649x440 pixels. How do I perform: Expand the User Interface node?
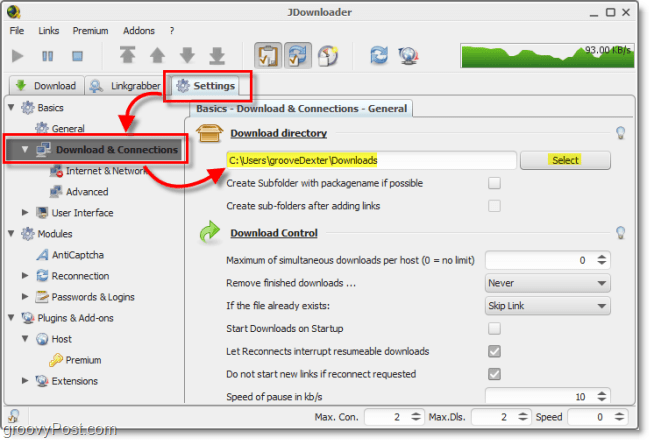(25, 212)
